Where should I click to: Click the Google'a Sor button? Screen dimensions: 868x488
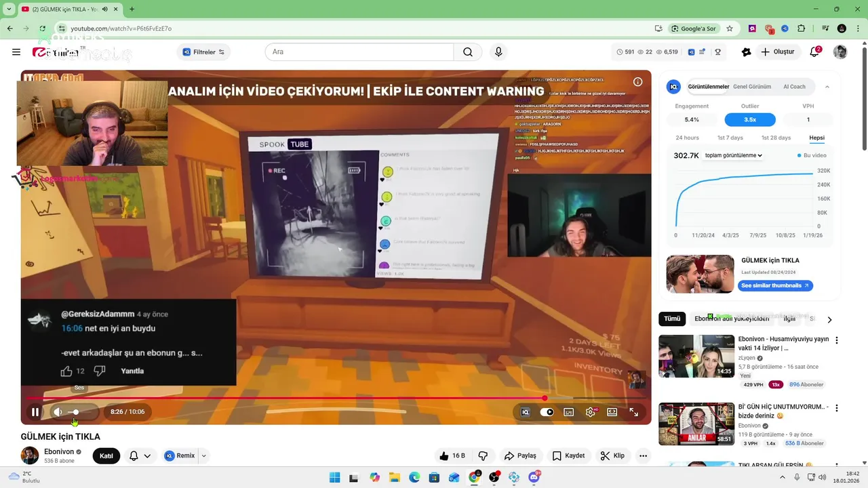click(x=694, y=28)
